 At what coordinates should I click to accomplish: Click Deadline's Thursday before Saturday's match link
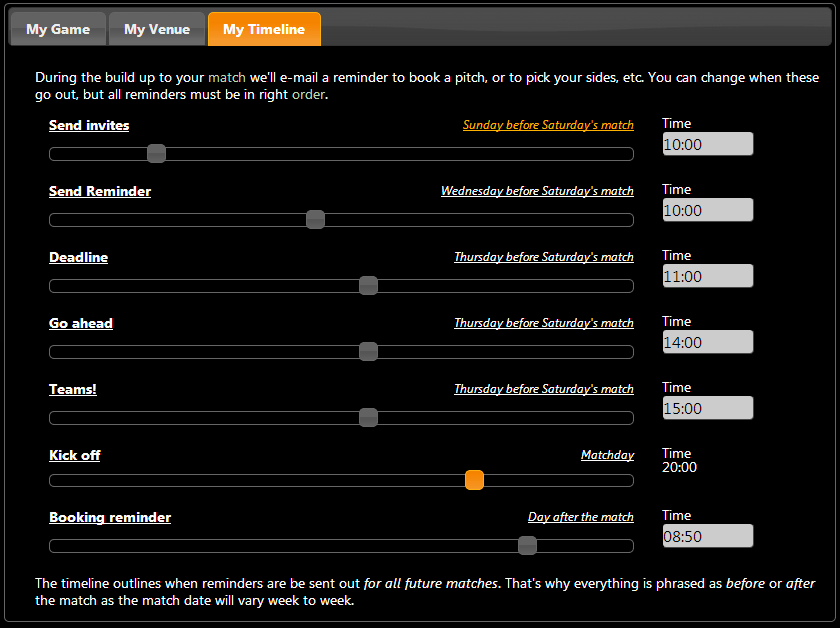pyautogui.click(x=544, y=257)
